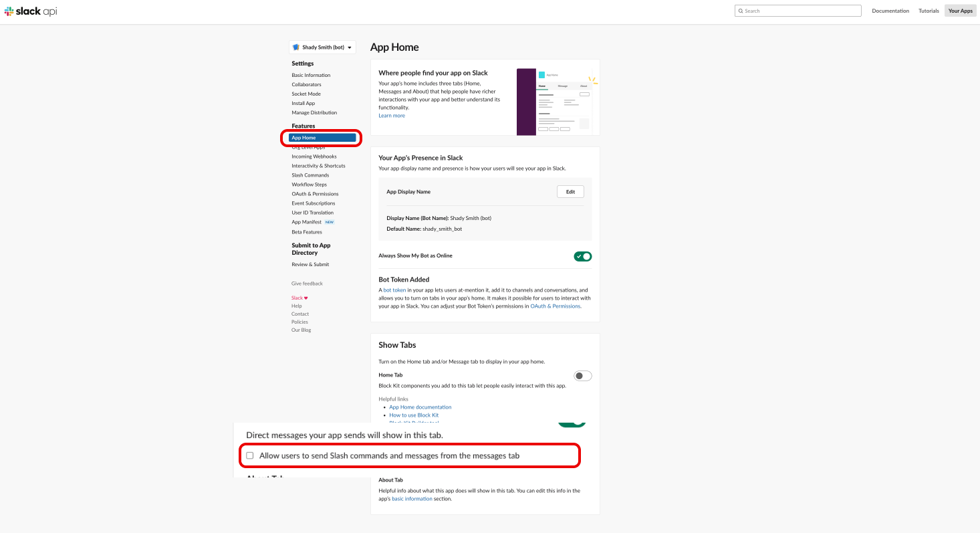Screen dimensions: 980x533
Task: Open Beta Features
Action: coord(307,232)
